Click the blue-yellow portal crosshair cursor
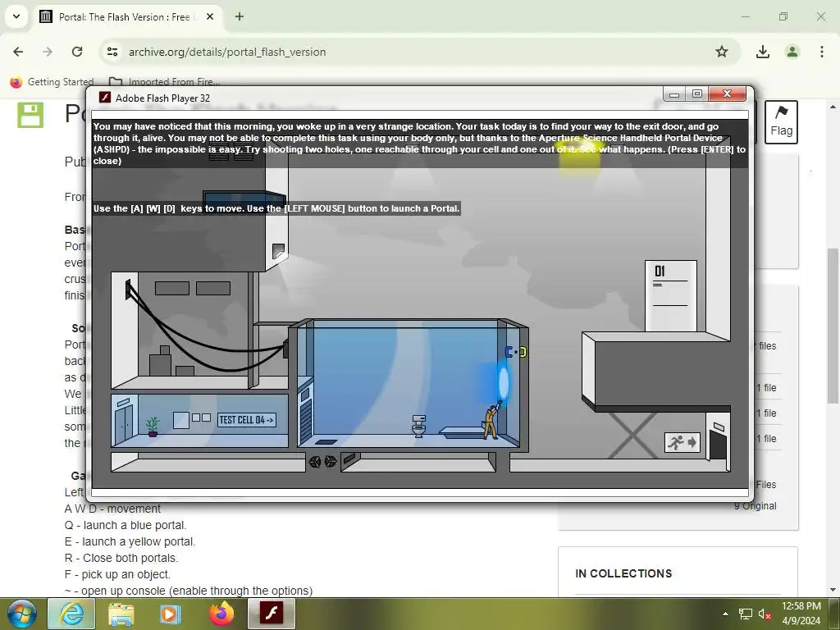The height and width of the screenshot is (630, 840). [x=516, y=352]
